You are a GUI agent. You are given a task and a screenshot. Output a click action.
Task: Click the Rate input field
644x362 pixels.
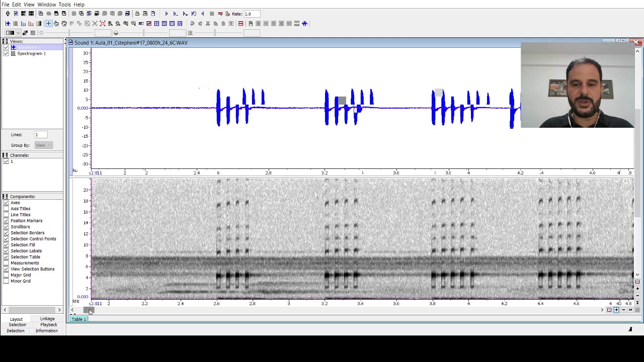click(x=252, y=14)
